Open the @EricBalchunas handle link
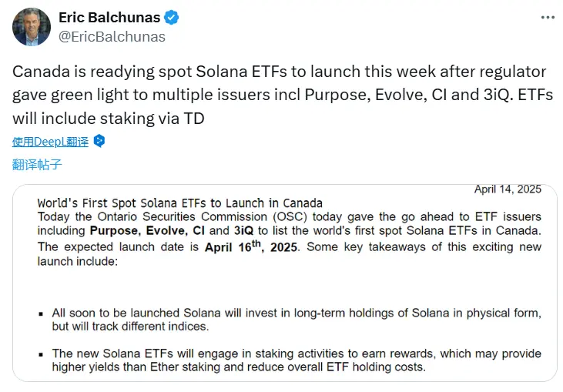Screen dimensions: 563x392 [112, 36]
